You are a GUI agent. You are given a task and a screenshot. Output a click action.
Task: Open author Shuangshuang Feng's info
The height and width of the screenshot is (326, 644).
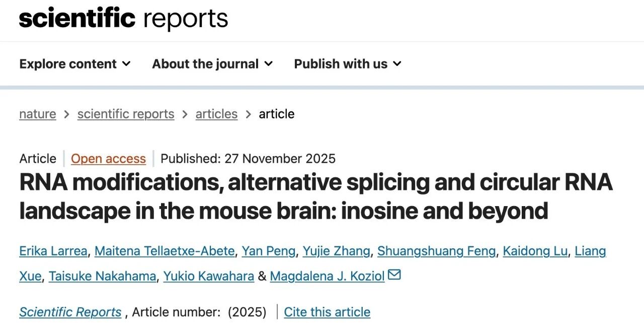436,251
